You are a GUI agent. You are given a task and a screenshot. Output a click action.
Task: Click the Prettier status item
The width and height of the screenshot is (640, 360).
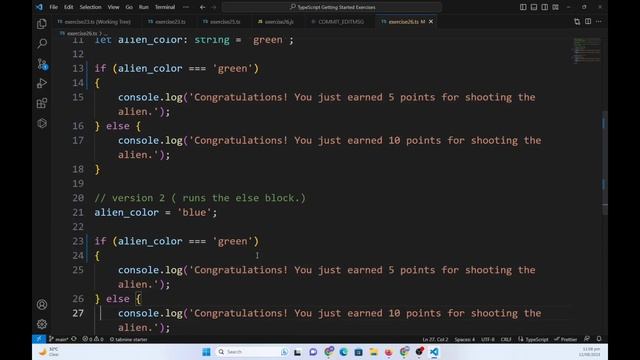565,339
